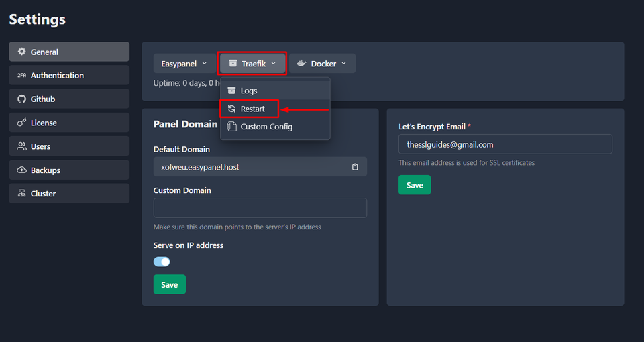Expand the Easypanel dropdown

pos(184,64)
